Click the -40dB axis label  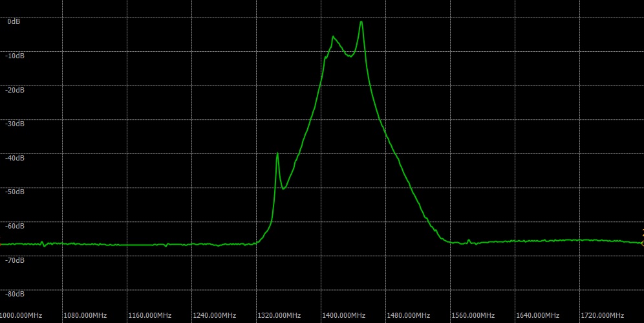[15, 158]
